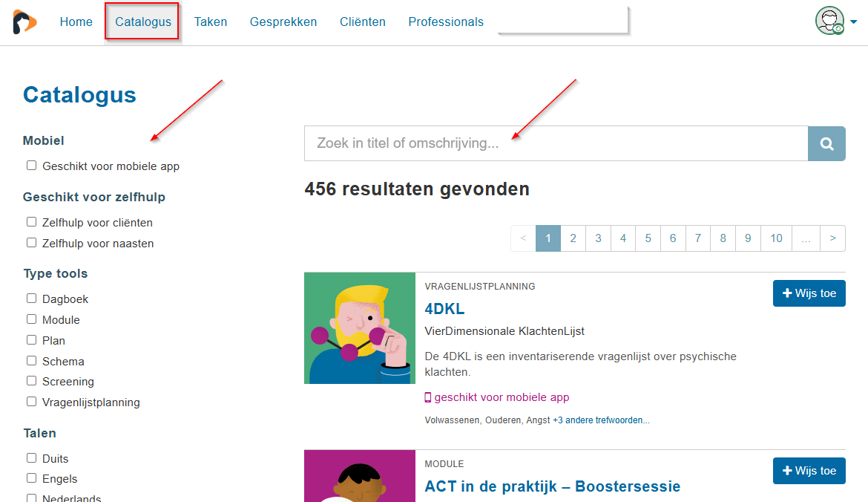Select the Engels language filter

point(32,478)
